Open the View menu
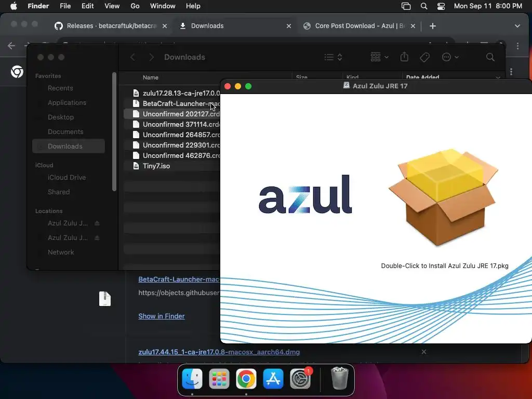This screenshot has width=532, height=399. click(112, 6)
